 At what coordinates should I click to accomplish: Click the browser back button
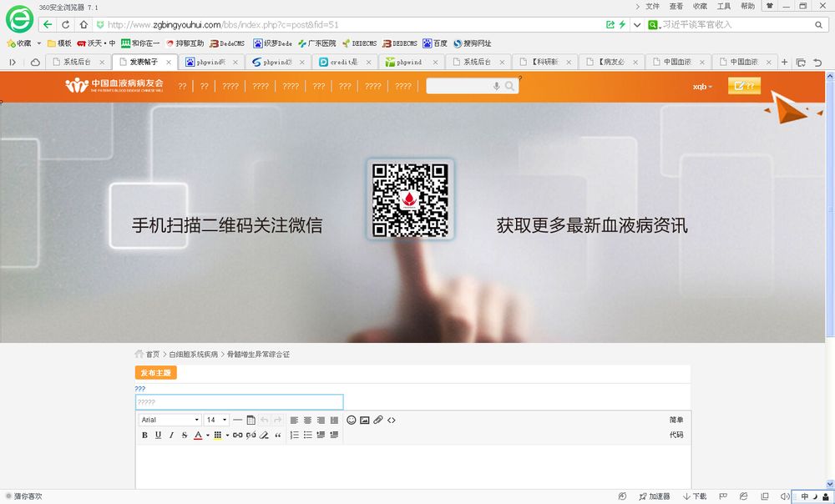pos(48,24)
